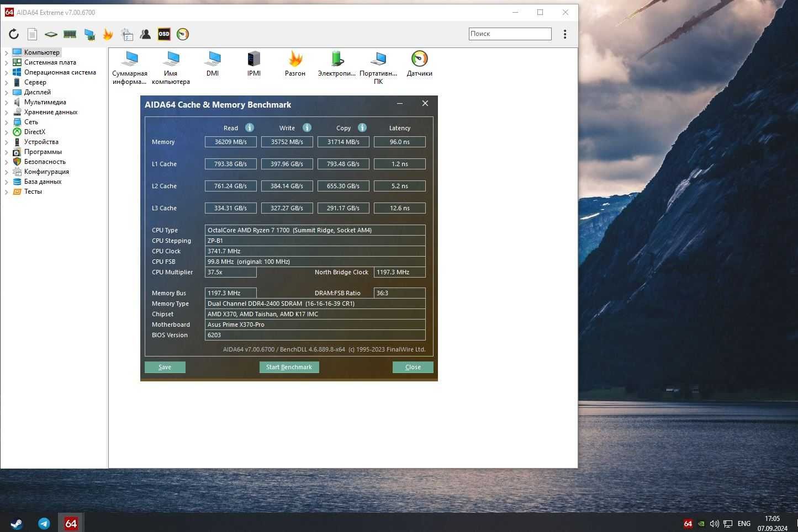This screenshot has height=532, width=798.
Task: Click the L1 Cache Write value 397.96 GB/s
Action: 287,164
